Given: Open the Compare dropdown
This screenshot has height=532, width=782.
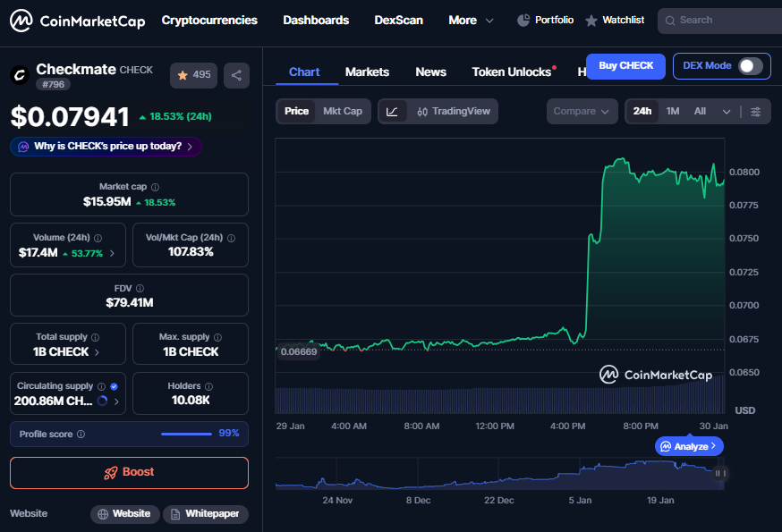Looking at the screenshot, I should [x=582, y=111].
